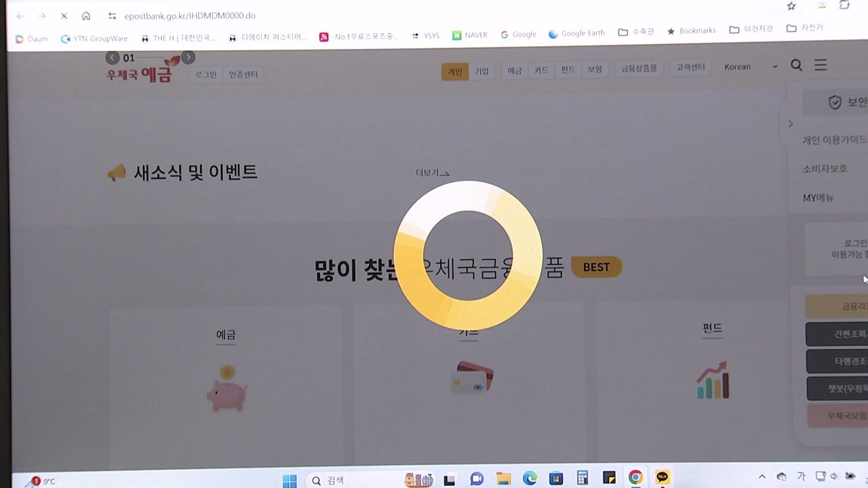Select the epostbank address bar
The image size is (868, 488).
click(x=189, y=16)
